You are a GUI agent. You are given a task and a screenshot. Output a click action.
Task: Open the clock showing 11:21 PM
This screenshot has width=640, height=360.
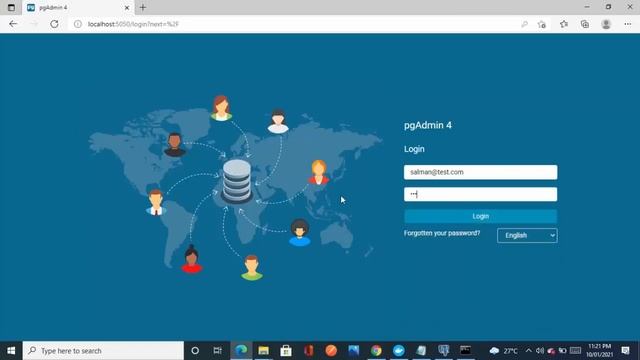click(x=600, y=351)
